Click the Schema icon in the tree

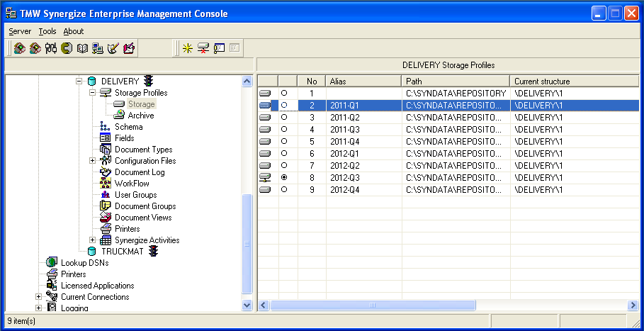(x=106, y=127)
